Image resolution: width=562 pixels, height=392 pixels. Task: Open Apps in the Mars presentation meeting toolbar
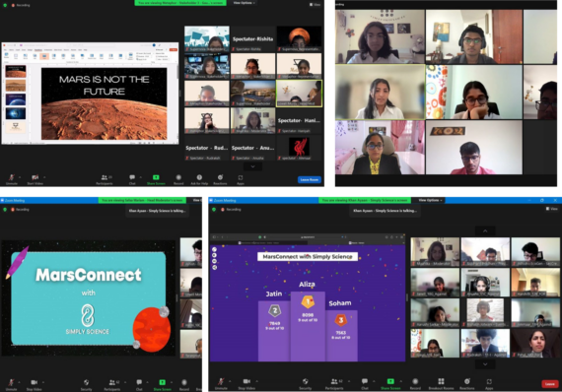[x=241, y=179]
